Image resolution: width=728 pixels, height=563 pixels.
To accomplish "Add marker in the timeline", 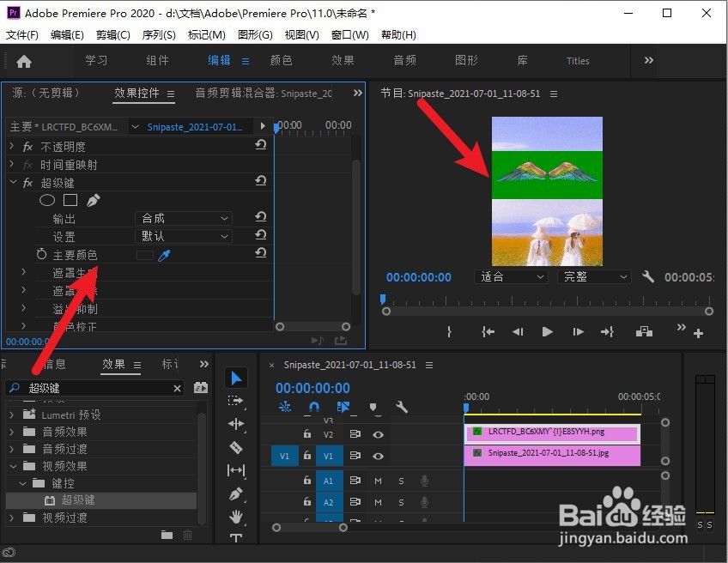I will 373,408.
